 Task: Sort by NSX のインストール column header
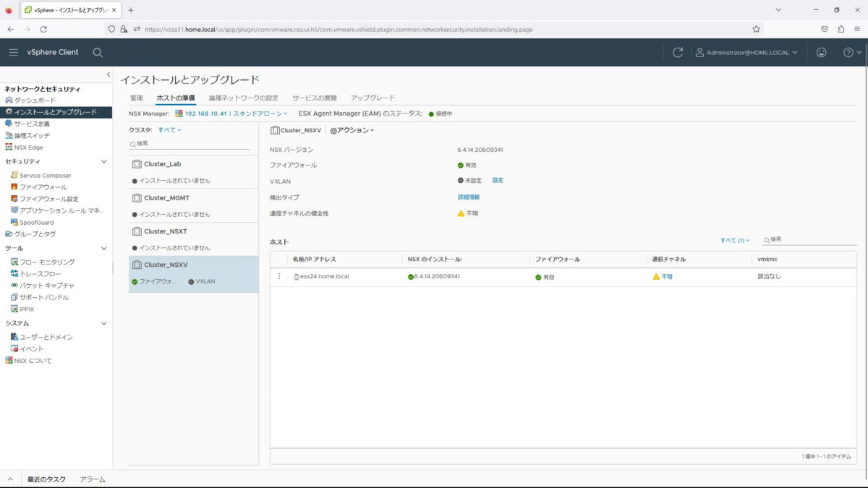coord(435,259)
